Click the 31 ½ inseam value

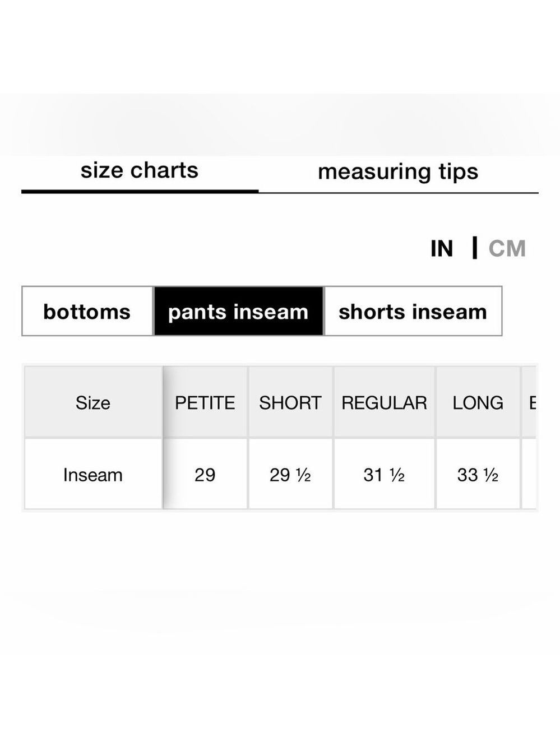384,475
